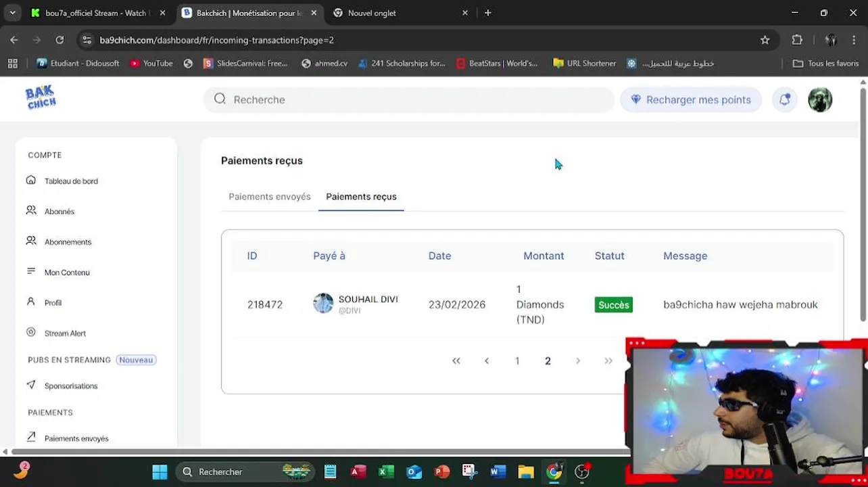Open the 241 Scholarships bookmark
The image size is (868, 487).
pos(402,63)
